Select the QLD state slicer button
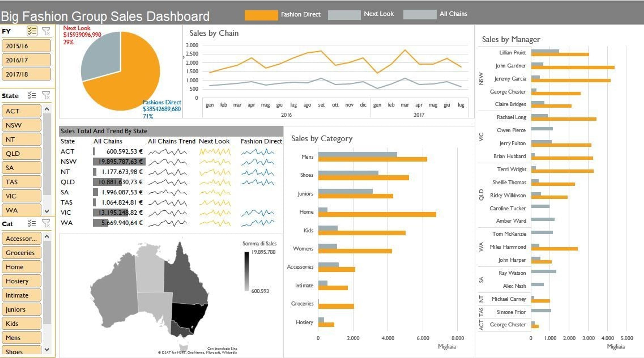 (21, 154)
